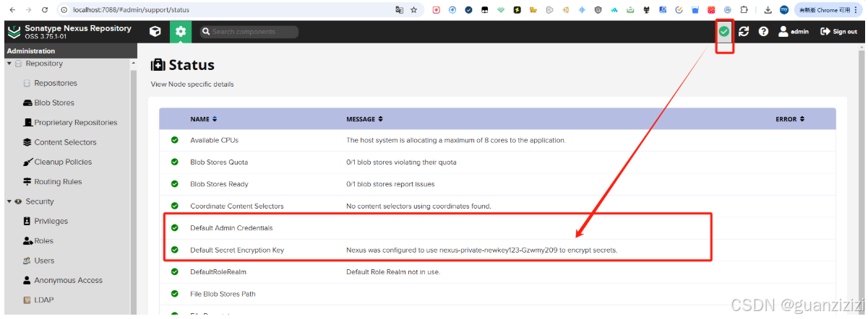The width and height of the screenshot is (868, 319).
Task: Click the Available CPUs green check icon
Action: [x=174, y=140]
